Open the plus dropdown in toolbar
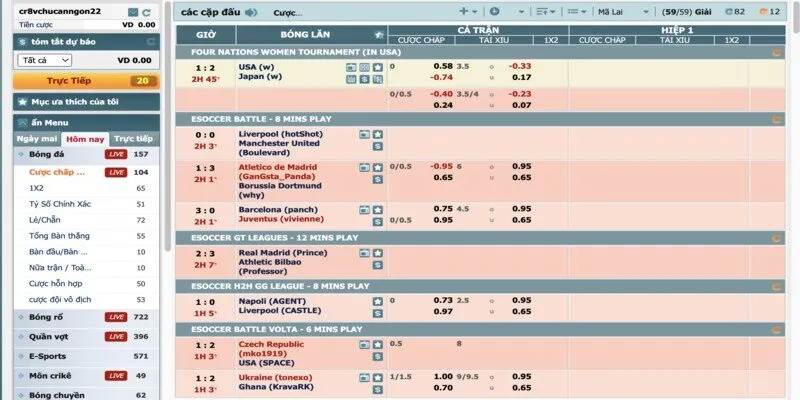800x400 pixels. 468,11
